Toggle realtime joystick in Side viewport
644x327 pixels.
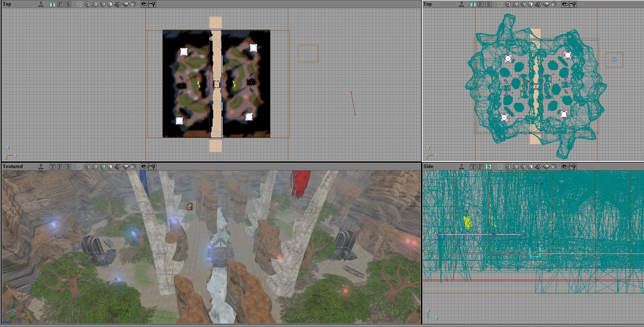pyautogui.click(x=461, y=167)
